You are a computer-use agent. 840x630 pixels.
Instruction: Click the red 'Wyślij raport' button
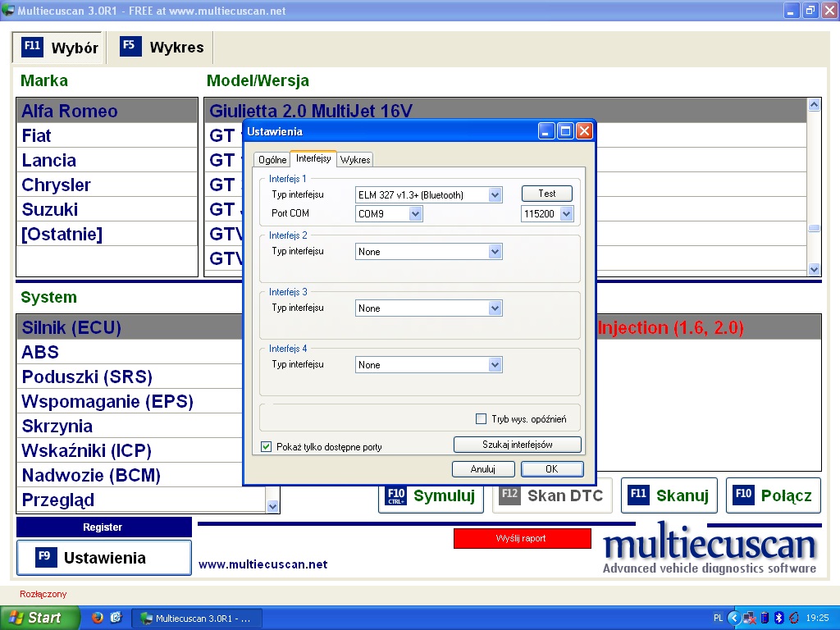(x=523, y=538)
